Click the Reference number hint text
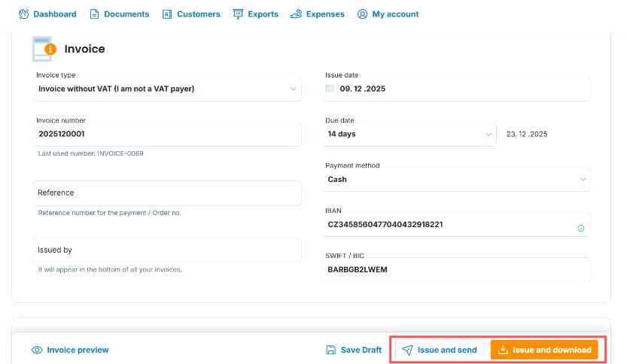The width and height of the screenshot is (627, 364). pos(110,213)
